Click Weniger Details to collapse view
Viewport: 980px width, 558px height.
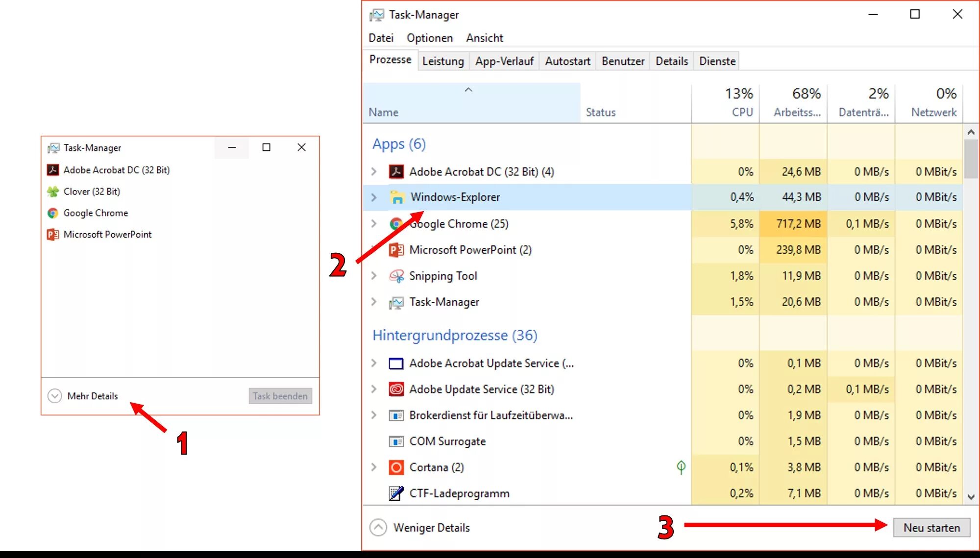click(420, 528)
